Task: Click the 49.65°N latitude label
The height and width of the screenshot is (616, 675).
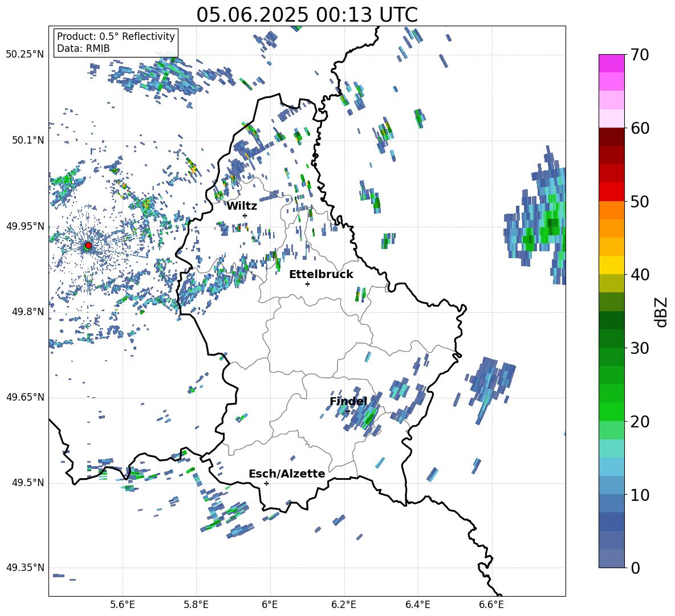Action: [25, 397]
